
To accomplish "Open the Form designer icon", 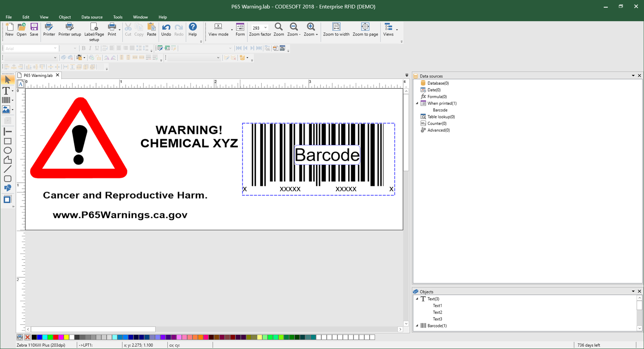I will [240, 27].
